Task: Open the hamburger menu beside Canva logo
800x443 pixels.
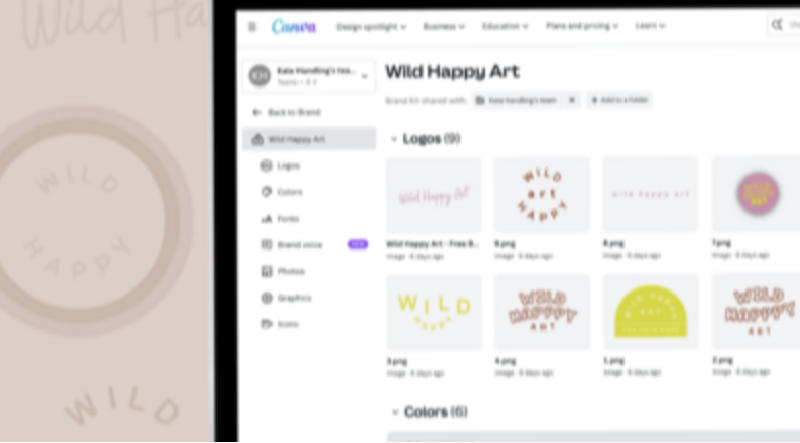Action: pyautogui.click(x=252, y=27)
